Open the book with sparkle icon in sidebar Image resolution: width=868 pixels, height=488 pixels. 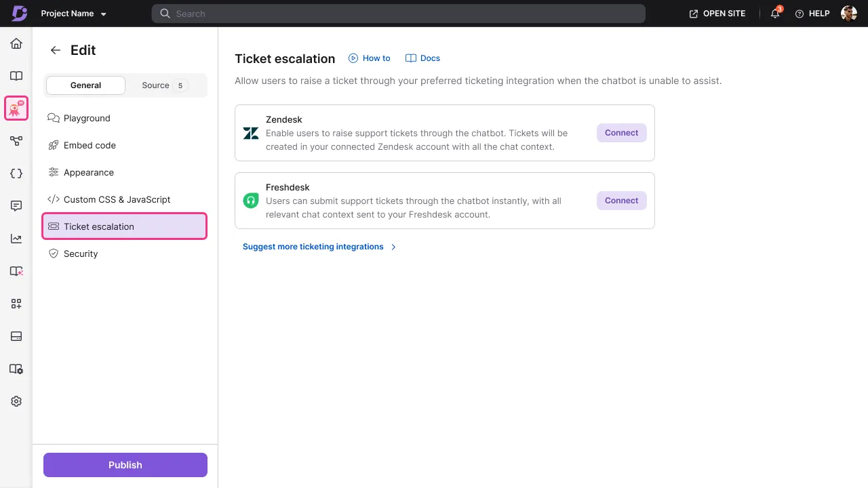[x=16, y=271]
